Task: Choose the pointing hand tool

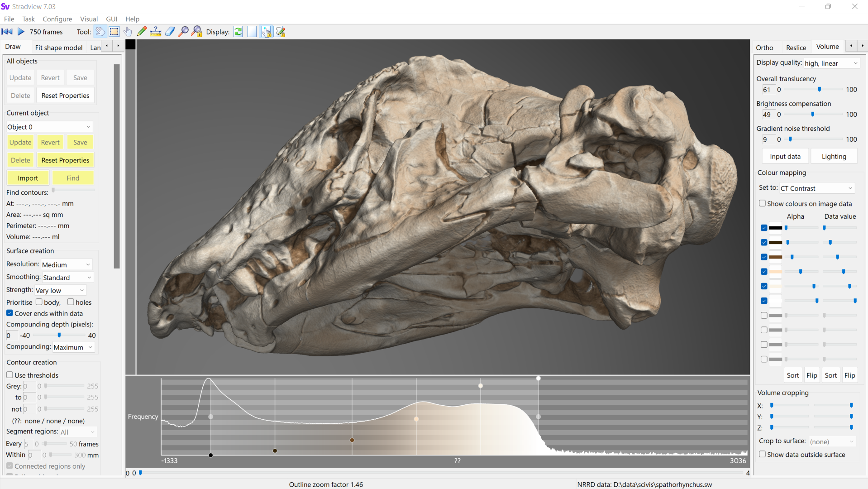Action: point(128,32)
